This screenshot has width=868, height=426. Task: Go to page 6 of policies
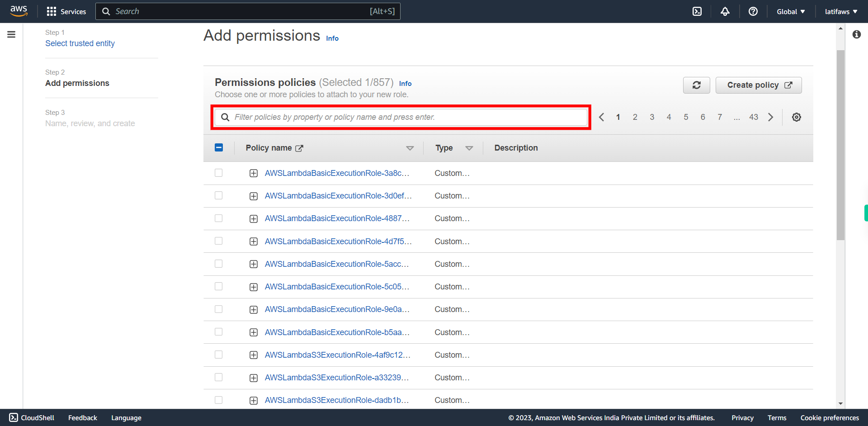703,117
